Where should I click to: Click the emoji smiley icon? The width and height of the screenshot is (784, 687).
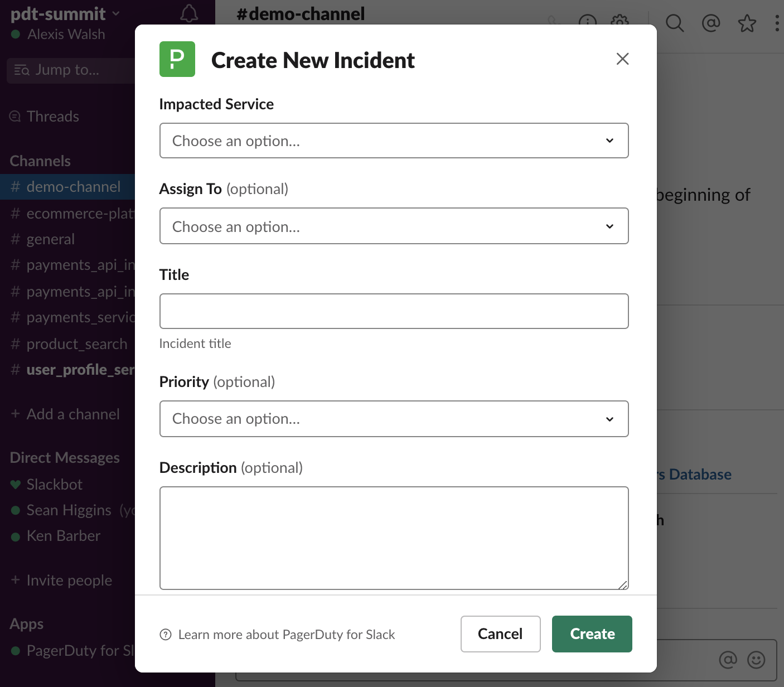(x=756, y=660)
